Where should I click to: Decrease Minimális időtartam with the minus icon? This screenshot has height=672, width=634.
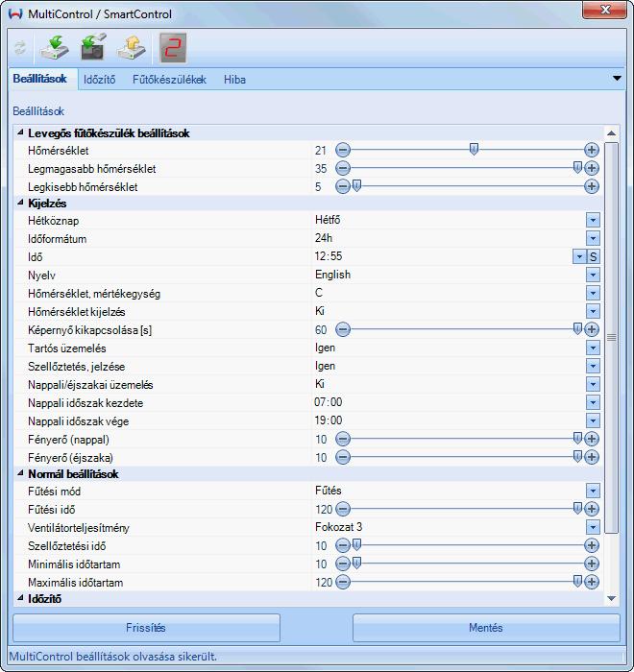tap(343, 564)
